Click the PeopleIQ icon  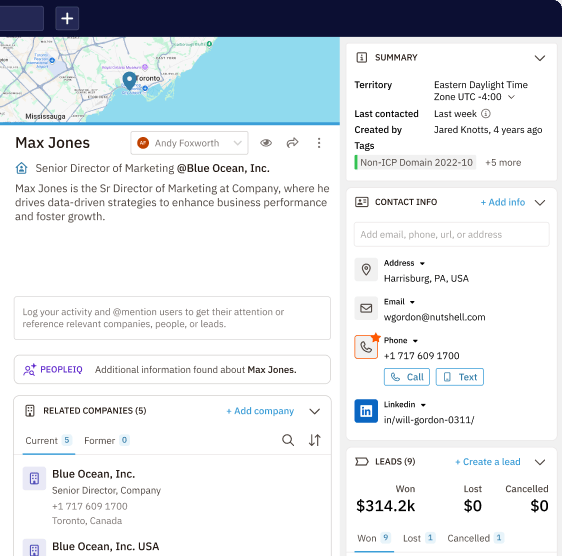pos(29,370)
